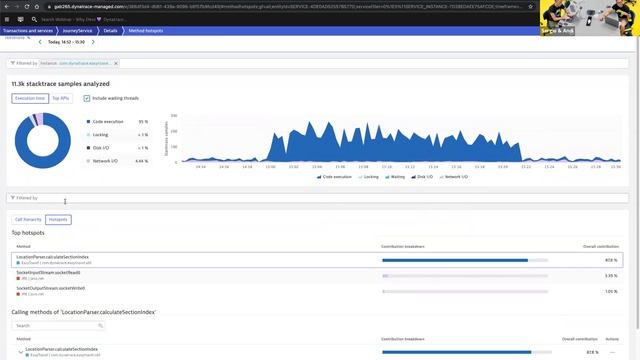
Task: Click the Serge & Andi webcam thumbnail
Action: coord(590,18)
